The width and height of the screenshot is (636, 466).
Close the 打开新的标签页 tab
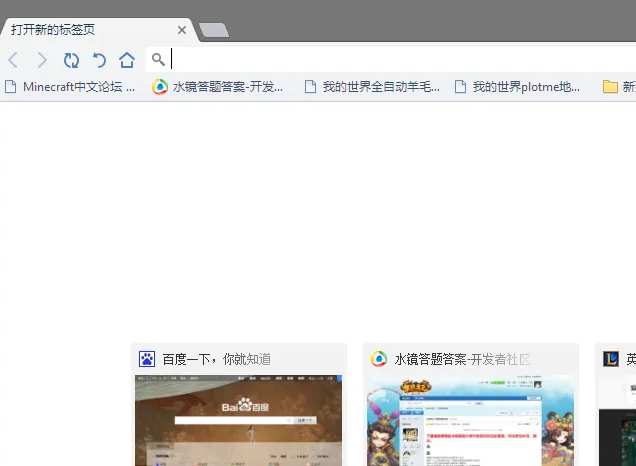pyautogui.click(x=182, y=30)
